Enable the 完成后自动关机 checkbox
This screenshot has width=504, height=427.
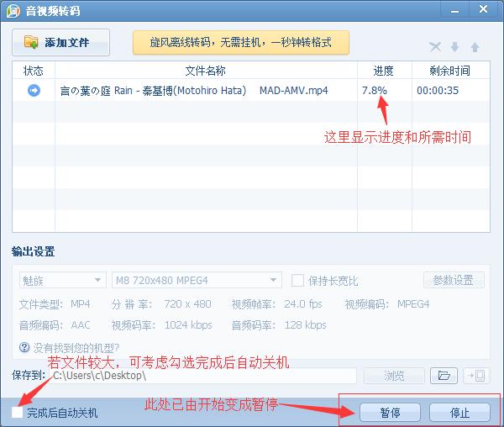[17, 413]
